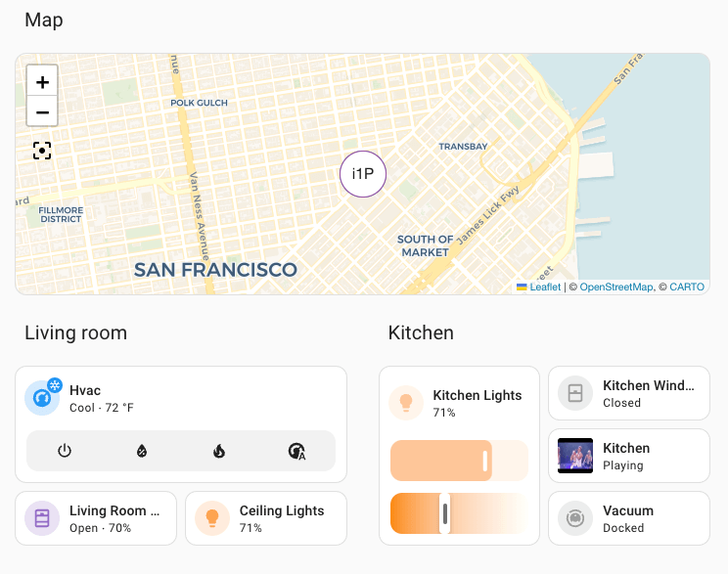Click the Kitchen Window icon
Viewport: 728px width, 574px height.
click(x=575, y=393)
